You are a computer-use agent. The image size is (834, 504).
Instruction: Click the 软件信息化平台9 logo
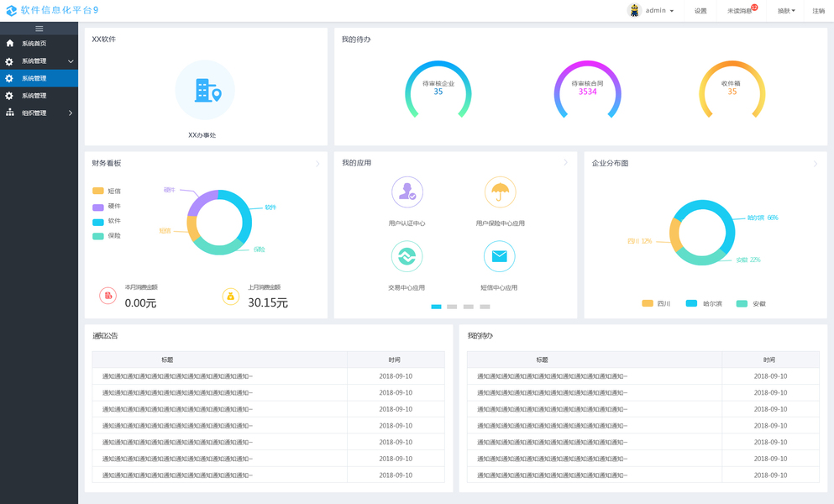click(52, 10)
